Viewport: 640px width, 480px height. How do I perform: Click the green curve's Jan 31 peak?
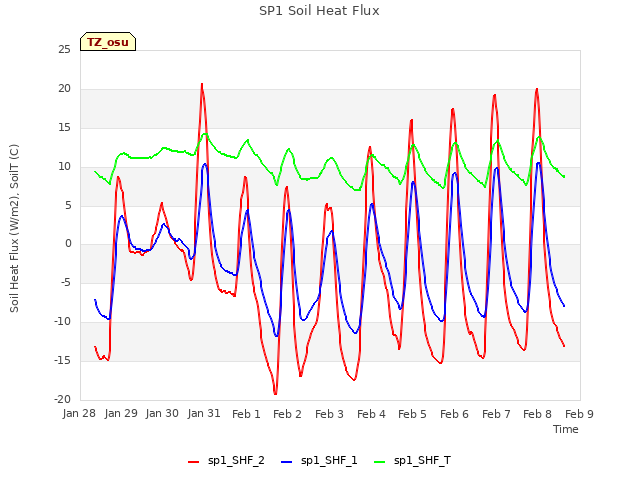tap(205, 134)
